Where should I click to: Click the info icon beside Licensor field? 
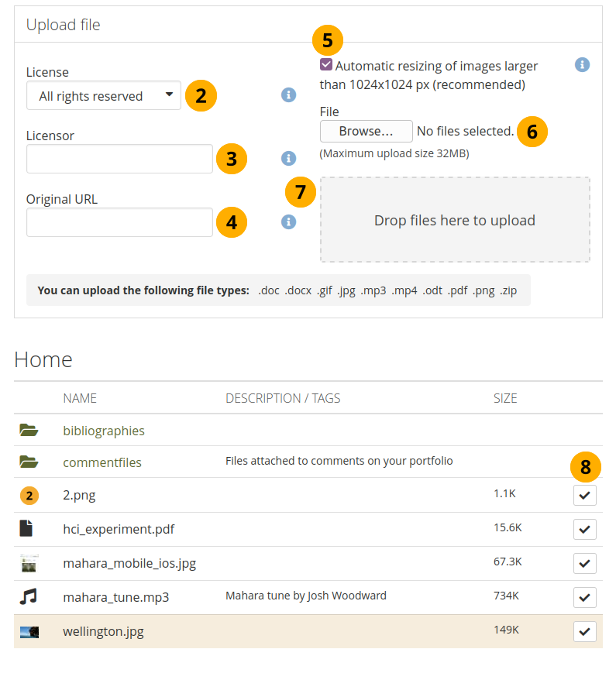tap(288, 159)
